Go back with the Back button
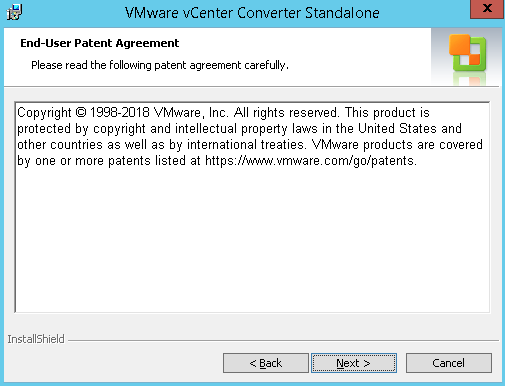This screenshot has height=386, width=505. tap(266, 363)
